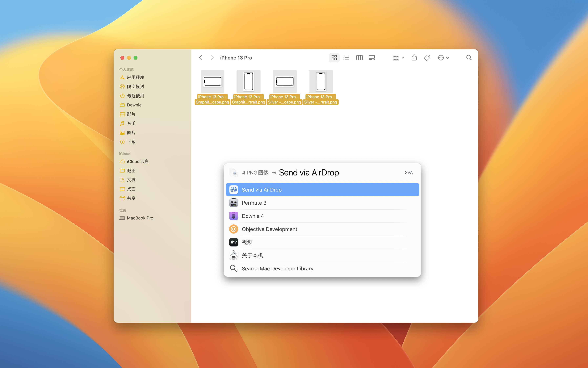Open 图片 in the sidebar
This screenshot has width=588, height=368.
[x=153, y=133]
